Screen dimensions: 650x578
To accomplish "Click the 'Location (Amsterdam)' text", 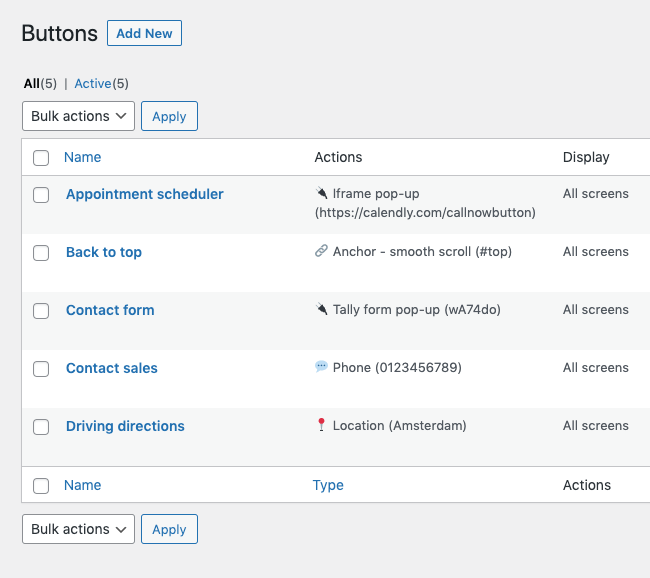I will (400, 426).
